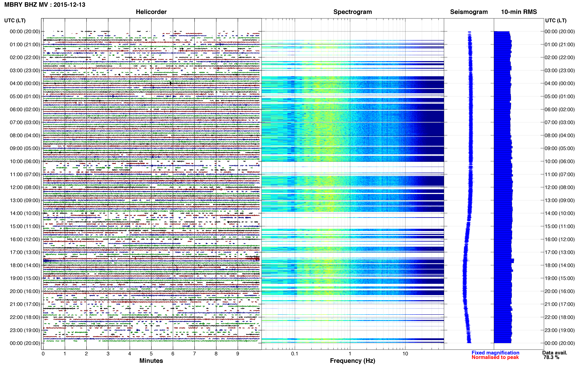Click the 'Data avail.' label
Screen dimensions: 588x368
click(x=555, y=353)
